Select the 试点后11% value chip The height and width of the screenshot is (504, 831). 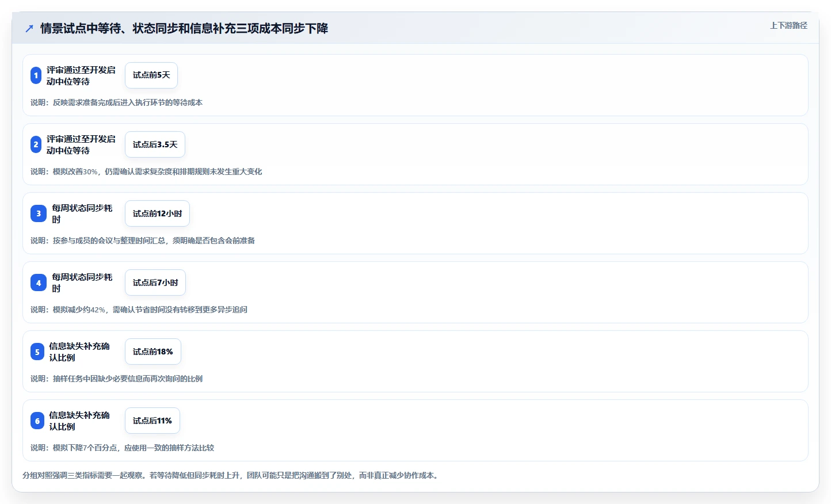[x=153, y=421]
